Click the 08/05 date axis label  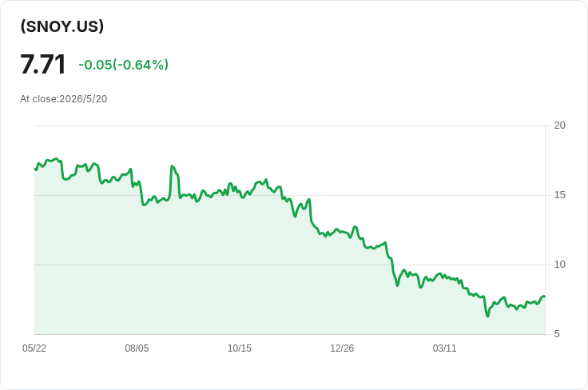pos(137,348)
